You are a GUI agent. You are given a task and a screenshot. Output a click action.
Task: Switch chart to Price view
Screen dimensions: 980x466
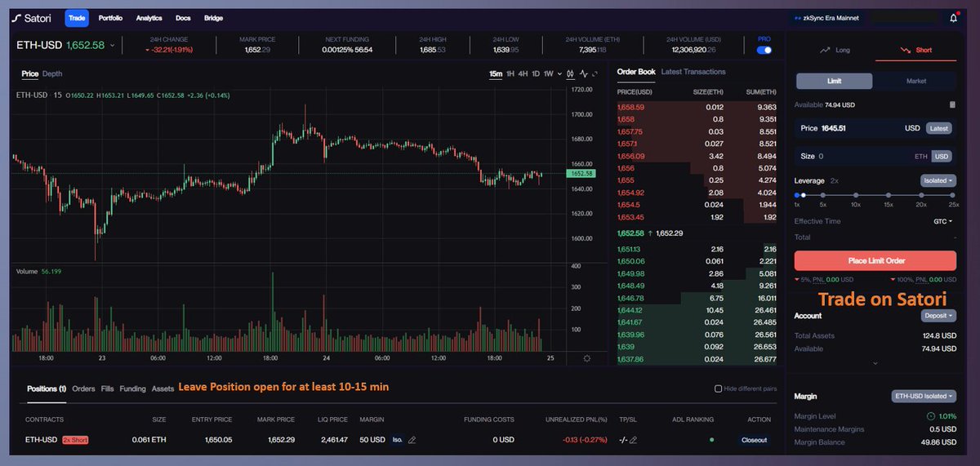click(x=30, y=73)
